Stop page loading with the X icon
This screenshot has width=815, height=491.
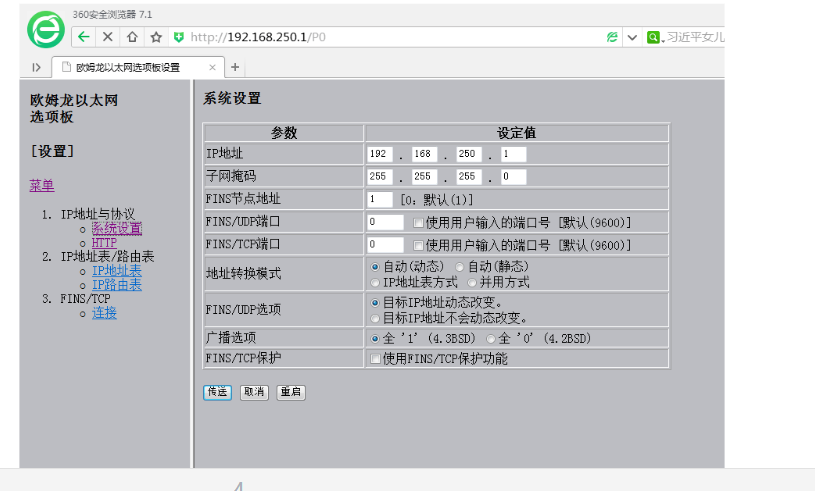tap(108, 37)
